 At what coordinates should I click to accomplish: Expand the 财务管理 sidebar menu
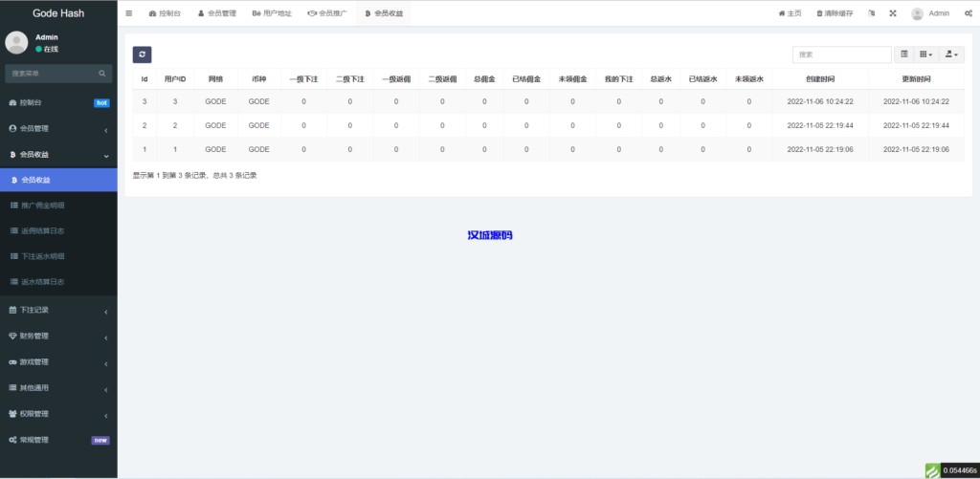coord(58,336)
